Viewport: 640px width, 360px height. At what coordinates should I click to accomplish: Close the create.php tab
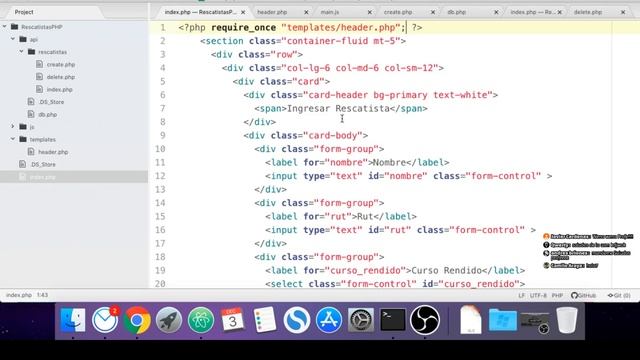(x=433, y=12)
